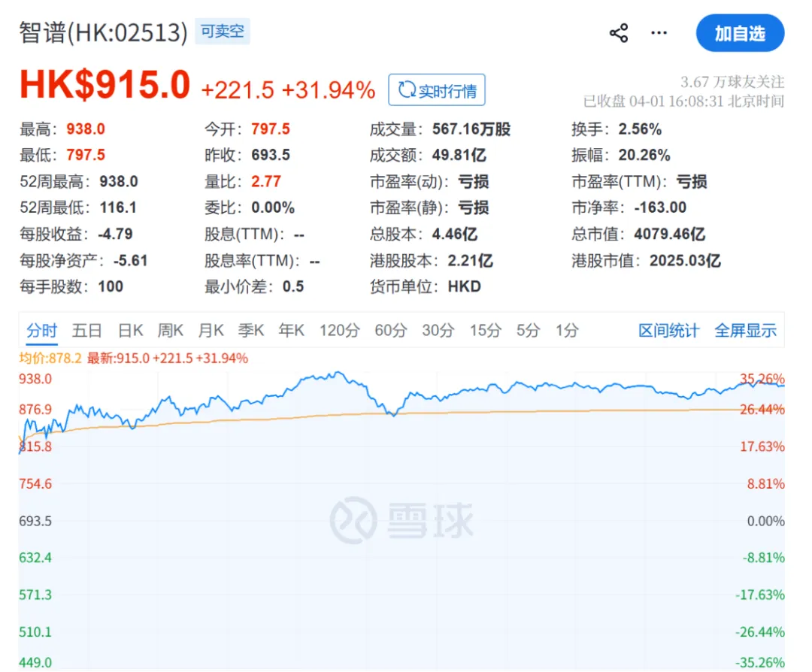Click the 振幅 value 20.26%
The image size is (812, 672).
644,155
